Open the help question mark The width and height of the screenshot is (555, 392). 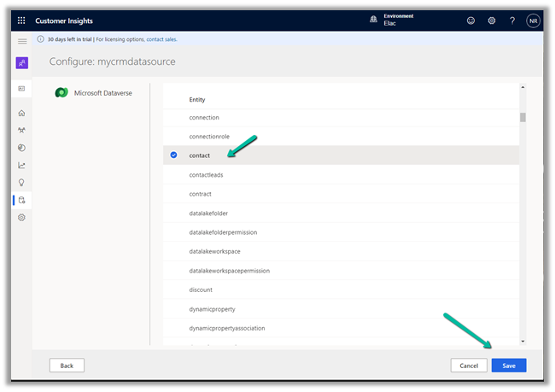tap(512, 20)
